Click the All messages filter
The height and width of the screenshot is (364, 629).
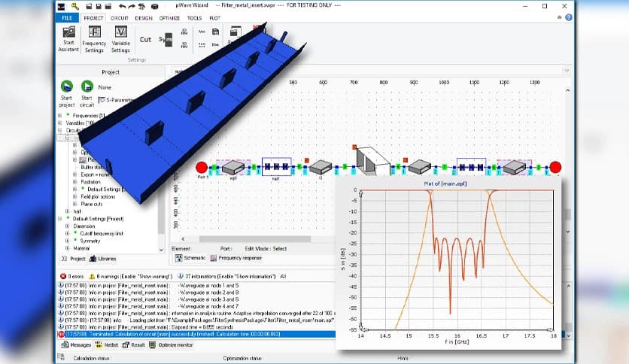(x=283, y=276)
